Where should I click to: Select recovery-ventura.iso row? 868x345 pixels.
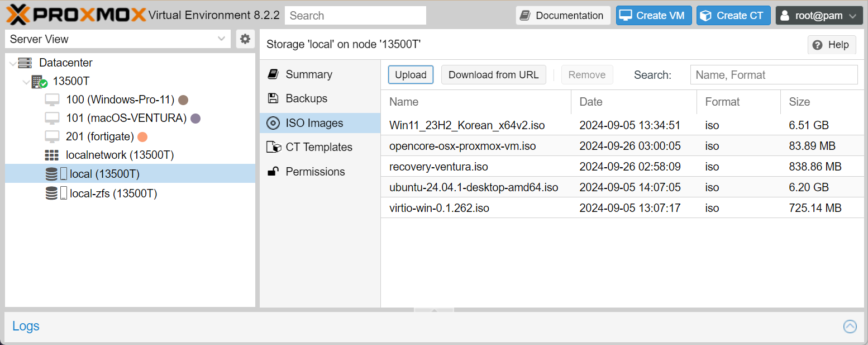(622, 167)
